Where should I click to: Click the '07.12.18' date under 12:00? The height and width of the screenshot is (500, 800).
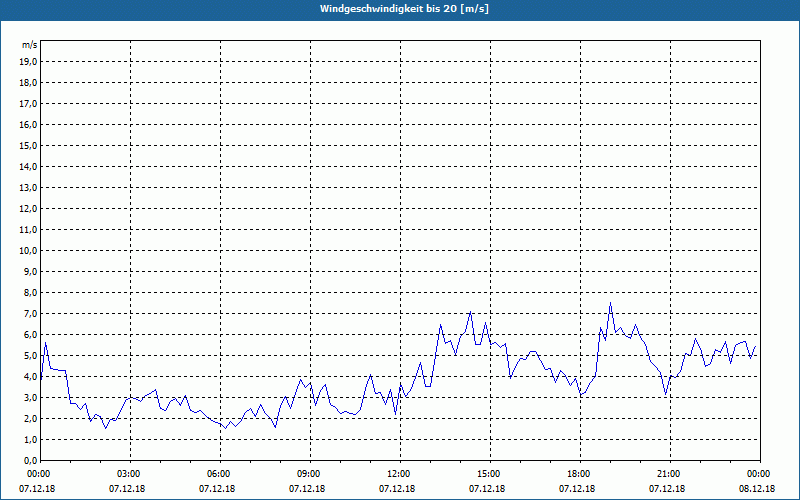397,489
